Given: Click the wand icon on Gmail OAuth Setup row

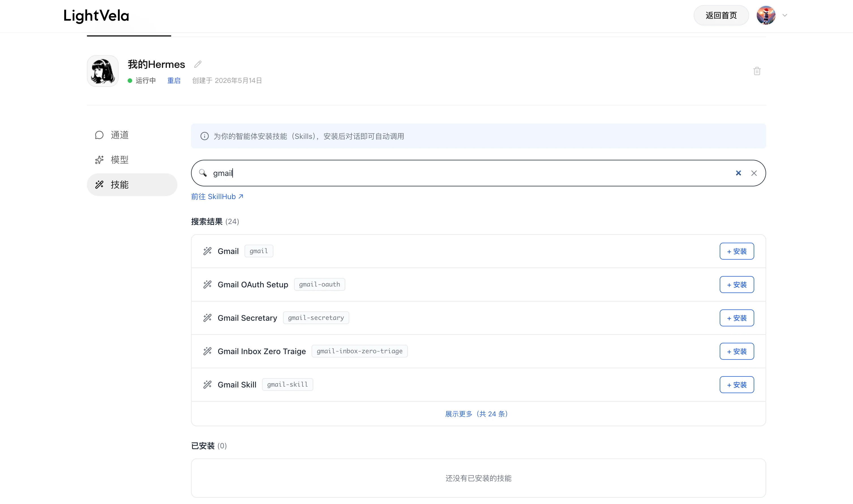Looking at the screenshot, I should (207, 284).
